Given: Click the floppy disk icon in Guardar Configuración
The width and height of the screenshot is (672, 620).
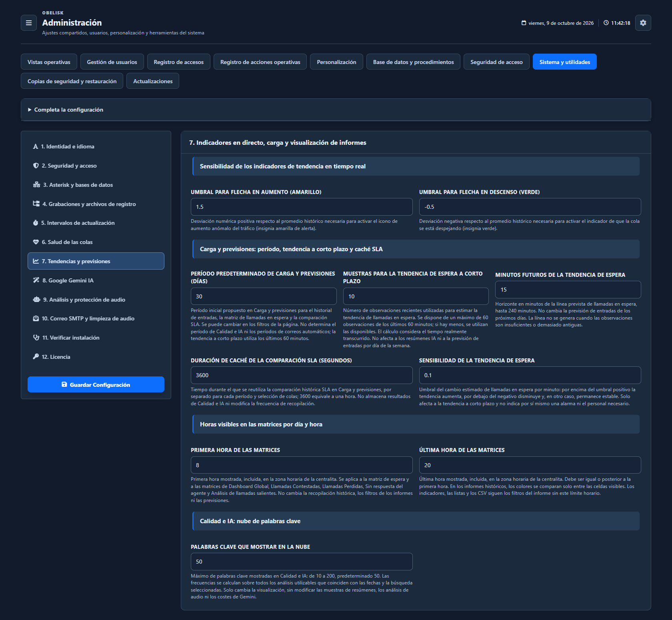Looking at the screenshot, I should tap(64, 384).
